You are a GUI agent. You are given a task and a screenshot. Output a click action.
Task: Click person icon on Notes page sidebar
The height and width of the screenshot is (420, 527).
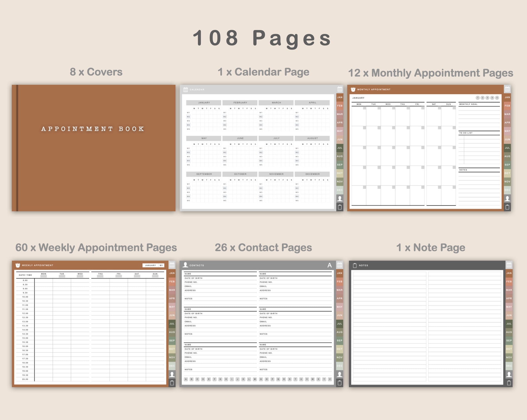[x=509, y=374]
